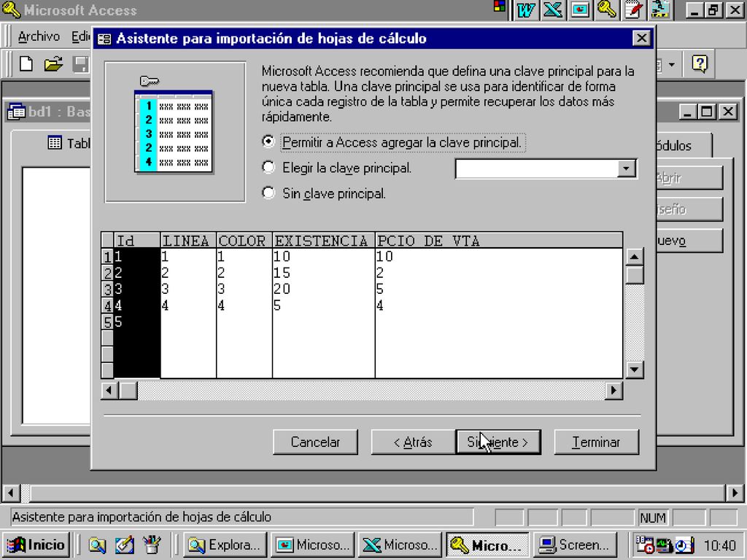Screen dimensions: 747x560
Task: Click the 'PCIO DE VTA' column header
Action: click(499, 241)
